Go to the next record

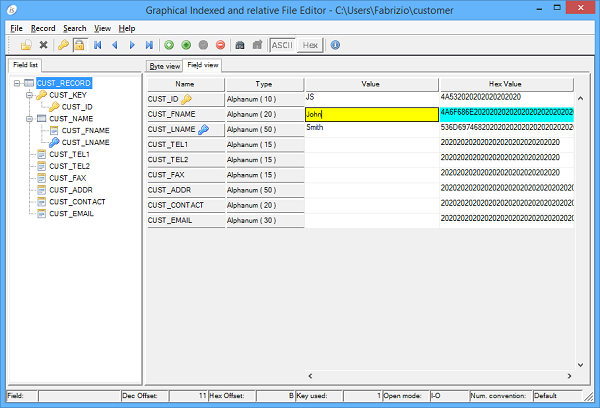132,45
